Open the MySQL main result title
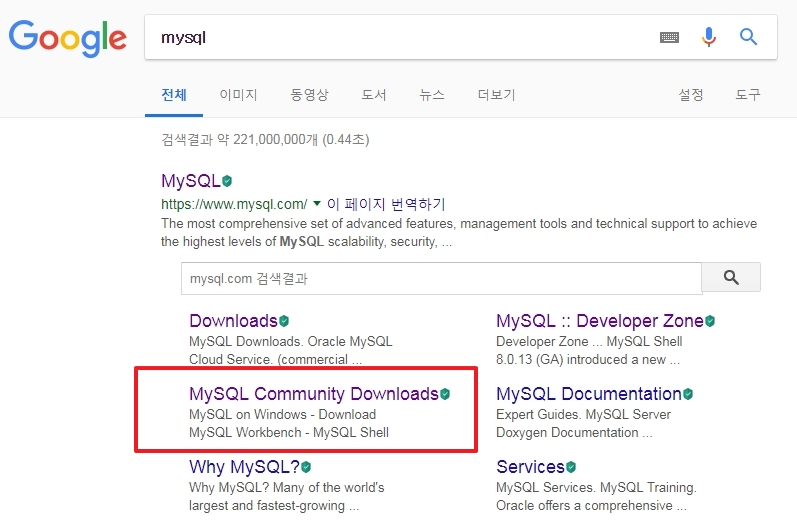This screenshot has width=797, height=520. pyautogui.click(x=191, y=181)
